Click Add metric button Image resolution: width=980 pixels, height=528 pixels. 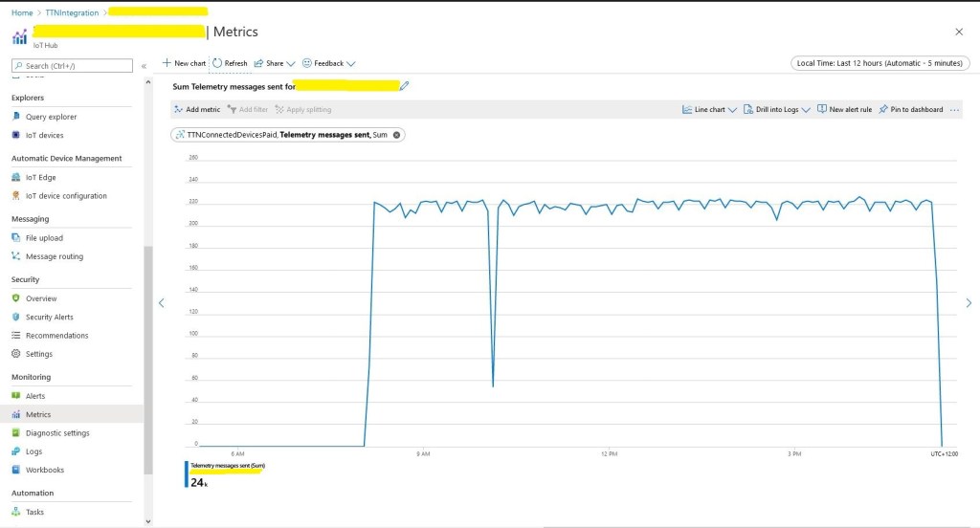pos(197,110)
